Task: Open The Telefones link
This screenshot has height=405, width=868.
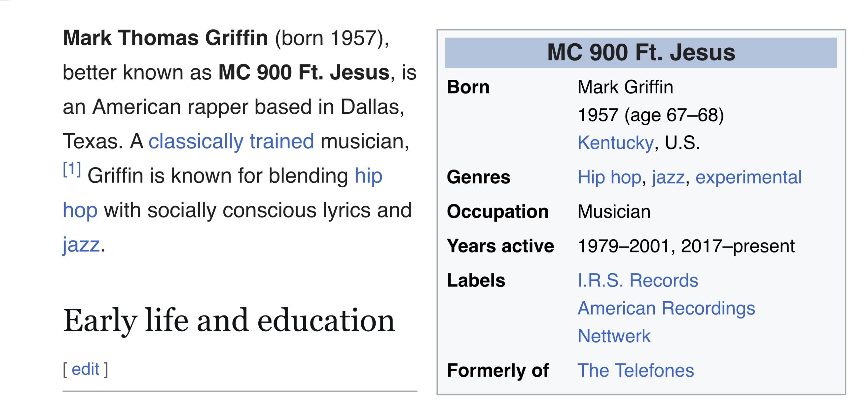Action: (x=635, y=370)
